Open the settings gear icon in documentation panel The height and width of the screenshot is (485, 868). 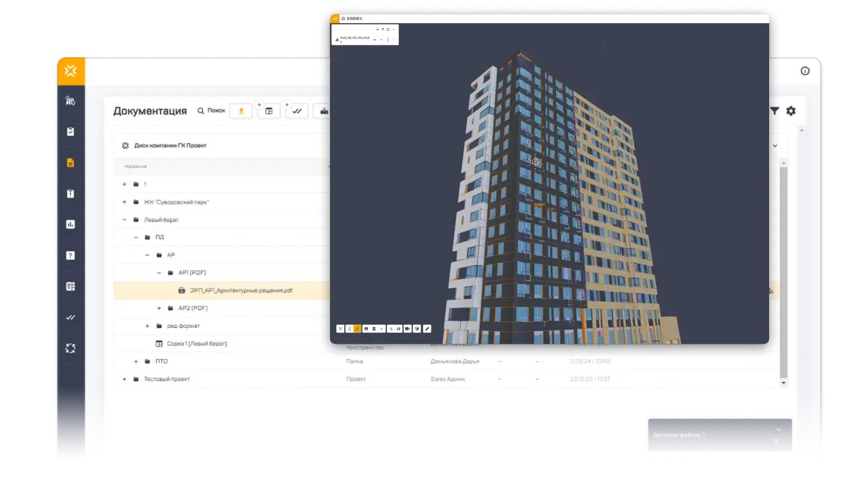[791, 111]
